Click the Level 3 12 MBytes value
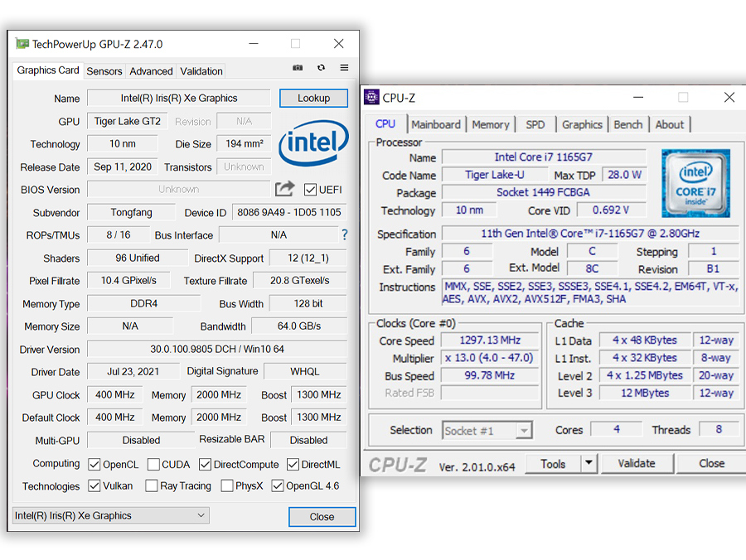 (x=645, y=393)
